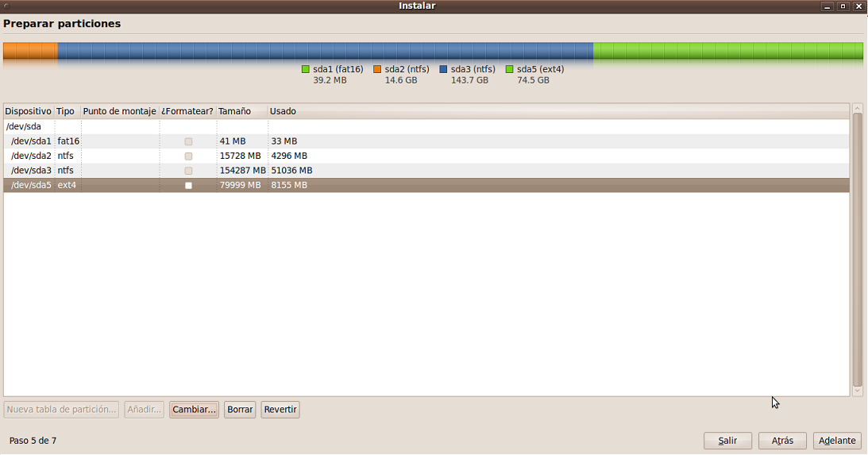Click scrollbar down arrow of partition list
This screenshot has height=455, width=868.
tap(858, 391)
